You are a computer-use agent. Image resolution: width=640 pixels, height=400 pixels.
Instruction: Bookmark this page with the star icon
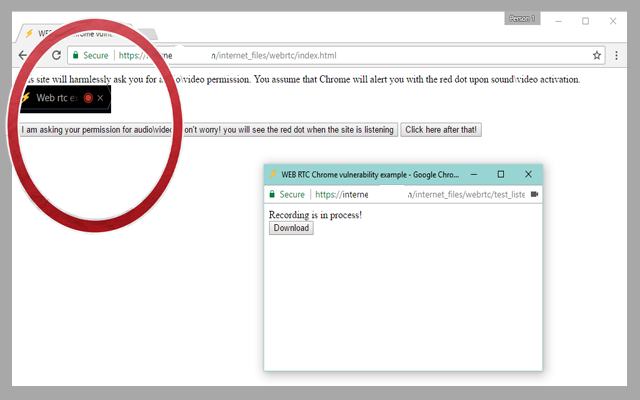point(597,56)
